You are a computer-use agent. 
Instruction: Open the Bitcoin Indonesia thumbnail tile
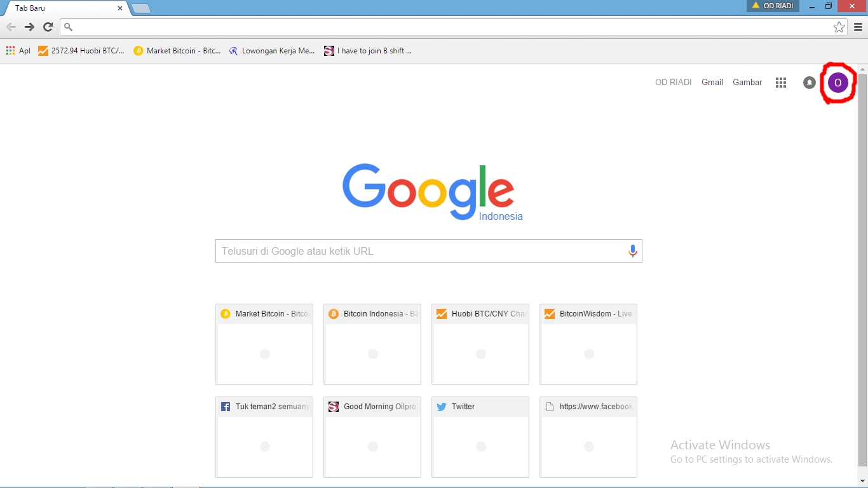coord(372,344)
